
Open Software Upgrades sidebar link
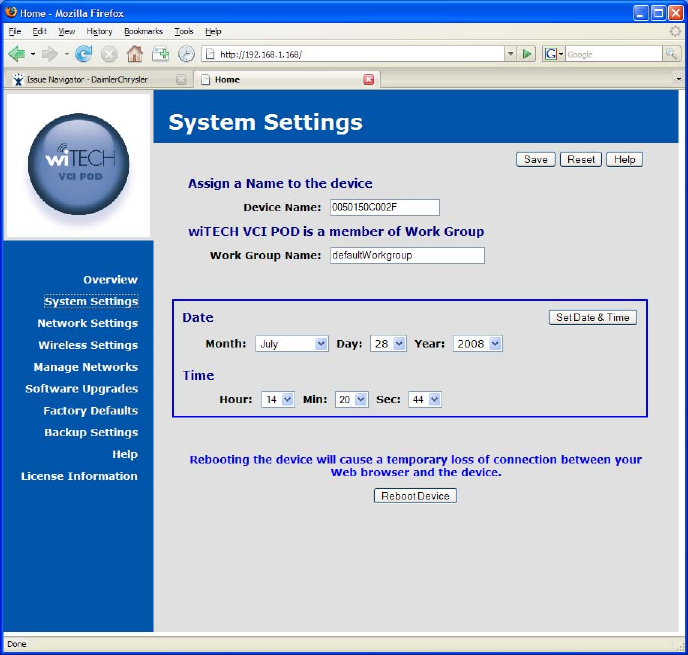click(82, 389)
